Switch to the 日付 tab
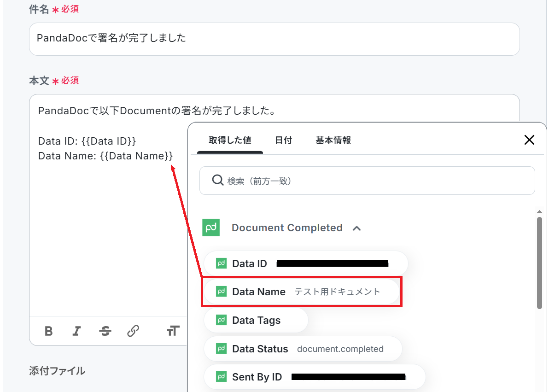The image size is (549, 392). (x=283, y=140)
